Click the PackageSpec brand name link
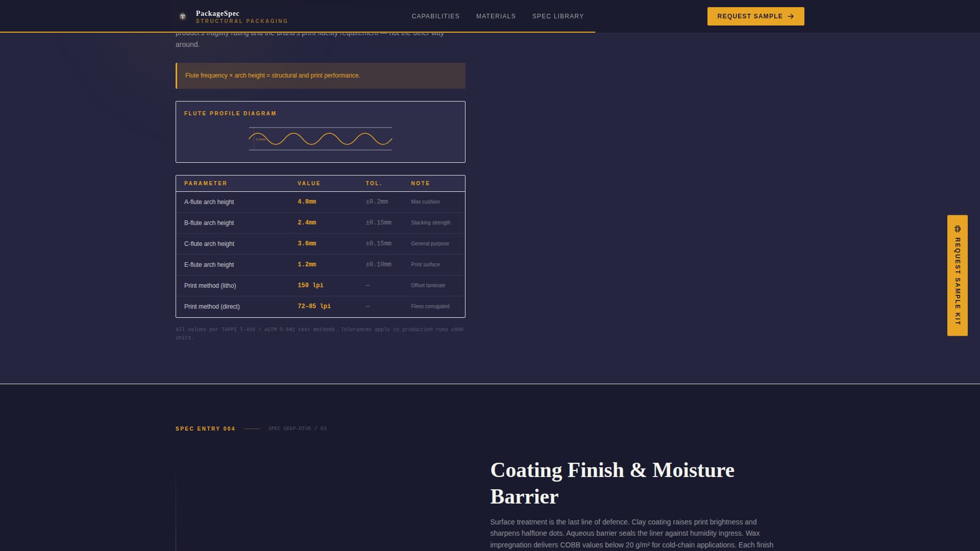 pos(217,13)
